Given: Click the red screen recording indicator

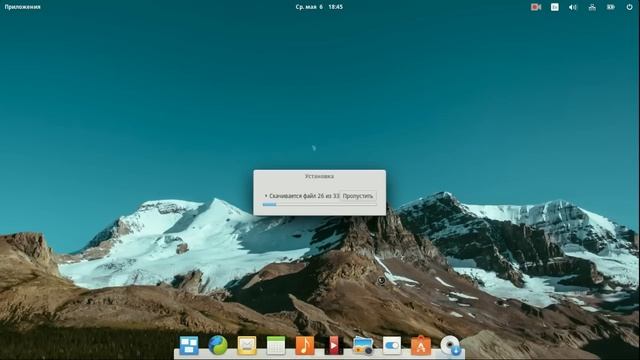Looking at the screenshot, I should [536, 7].
